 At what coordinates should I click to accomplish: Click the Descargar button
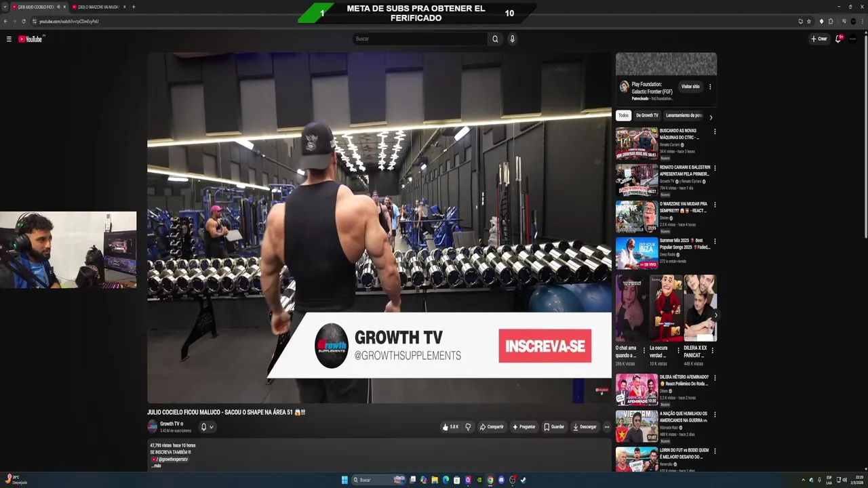(x=585, y=427)
